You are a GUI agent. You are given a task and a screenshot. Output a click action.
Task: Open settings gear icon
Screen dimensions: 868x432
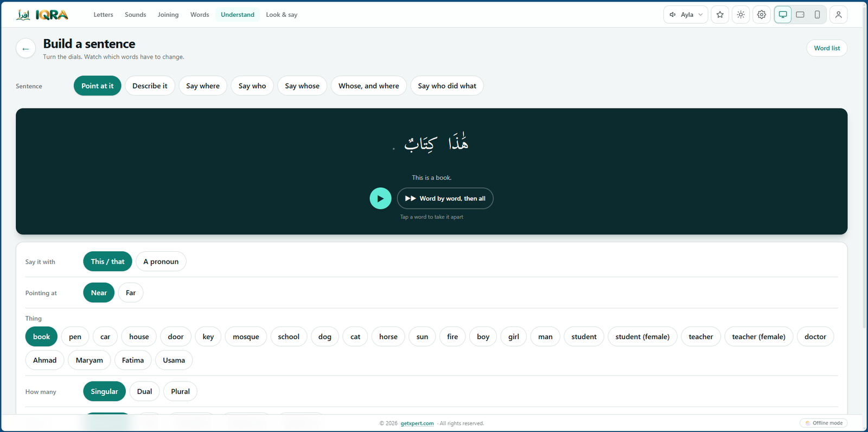762,15
